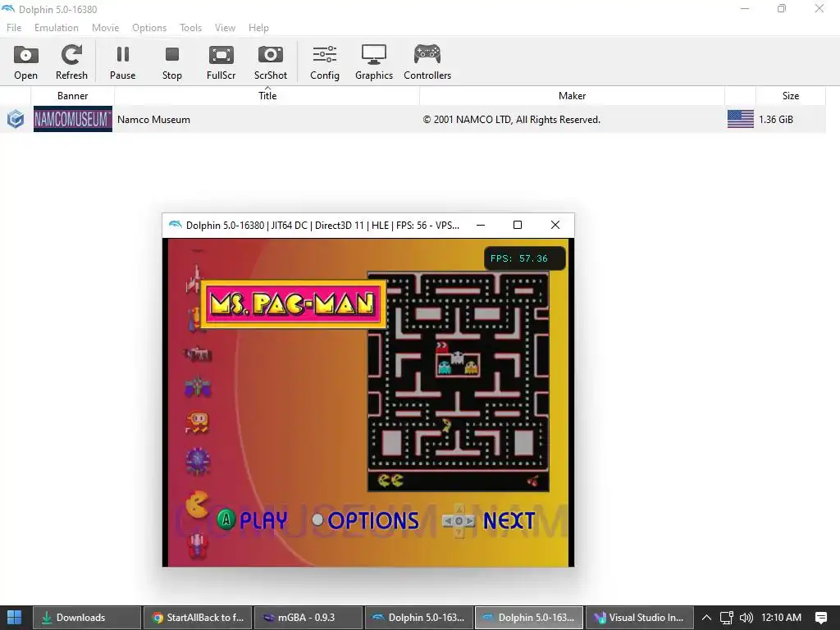Click the NAMCOMUSEUM banner thumbnail
The width and height of the screenshot is (840, 630).
[x=73, y=119]
